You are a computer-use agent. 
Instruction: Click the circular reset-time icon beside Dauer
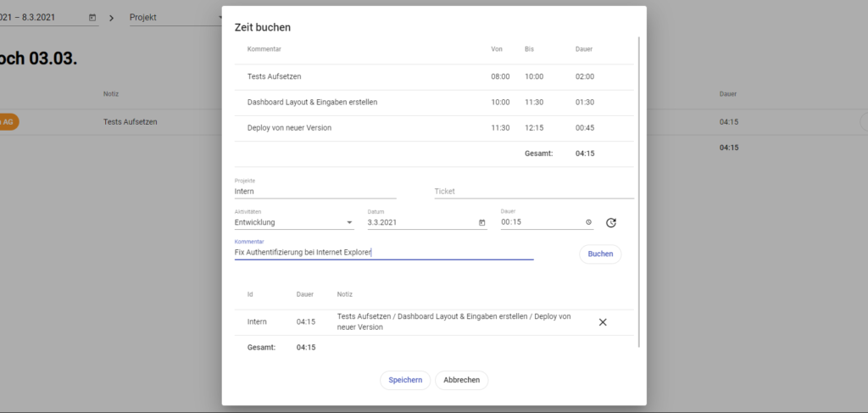[x=611, y=223]
